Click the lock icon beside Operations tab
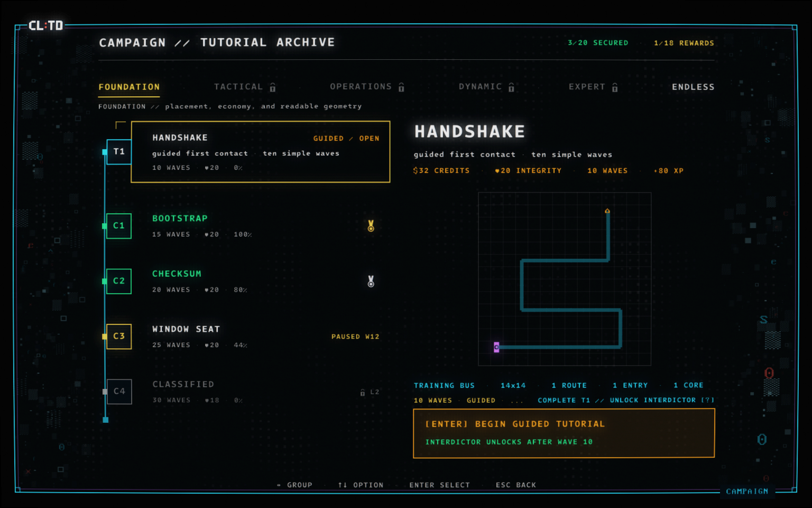812x508 pixels. pos(401,87)
